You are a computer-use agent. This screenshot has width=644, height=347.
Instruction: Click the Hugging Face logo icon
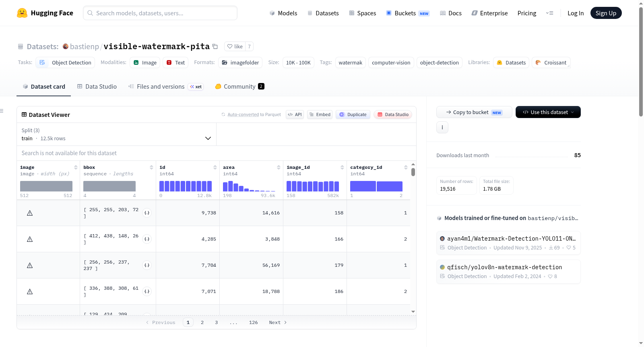22,13
